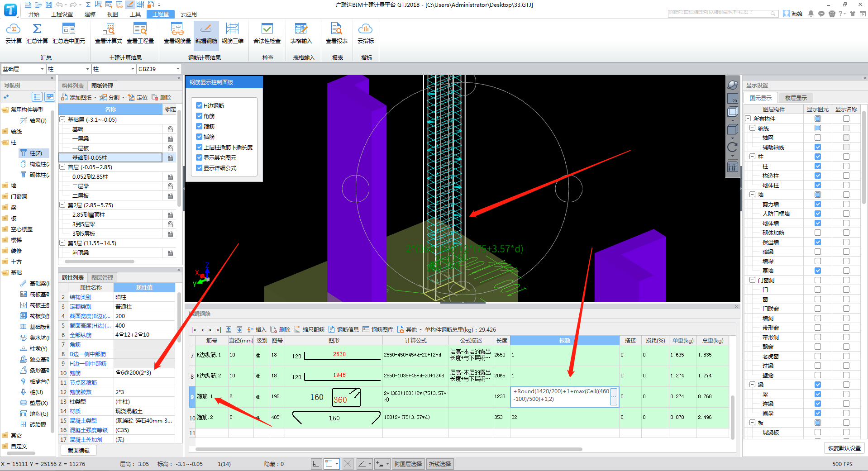This screenshot has width=868, height=471.
Task: Click 缩尺配筋 toolbar icon
Action: pos(310,329)
